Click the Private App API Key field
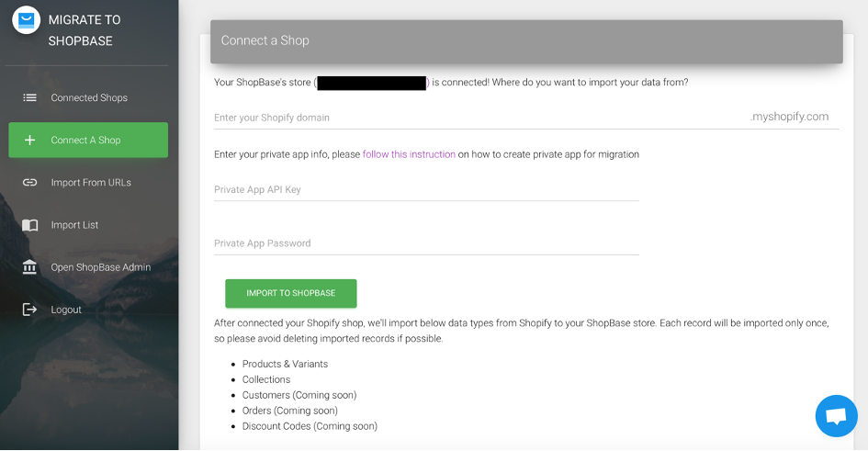 [x=426, y=190]
